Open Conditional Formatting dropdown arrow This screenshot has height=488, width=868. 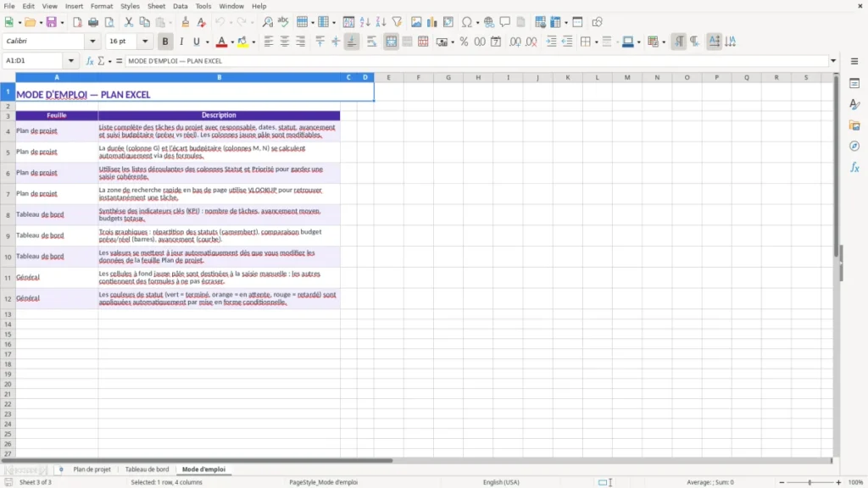(x=664, y=42)
